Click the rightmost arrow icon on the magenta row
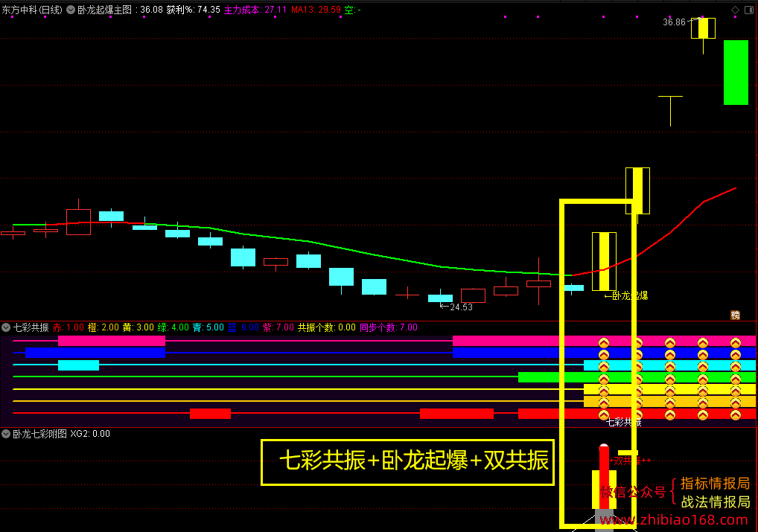The height and width of the screenshot is (532, 758). tap(735, 342)
